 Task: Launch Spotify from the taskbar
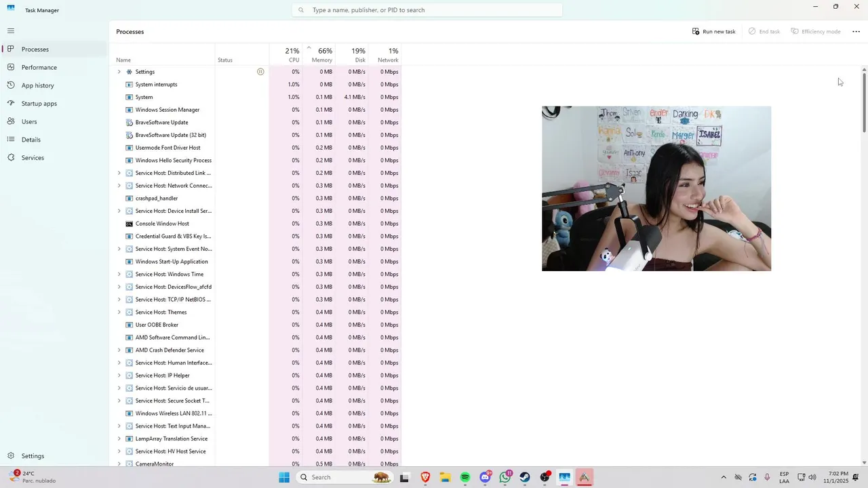pos(465,477)
